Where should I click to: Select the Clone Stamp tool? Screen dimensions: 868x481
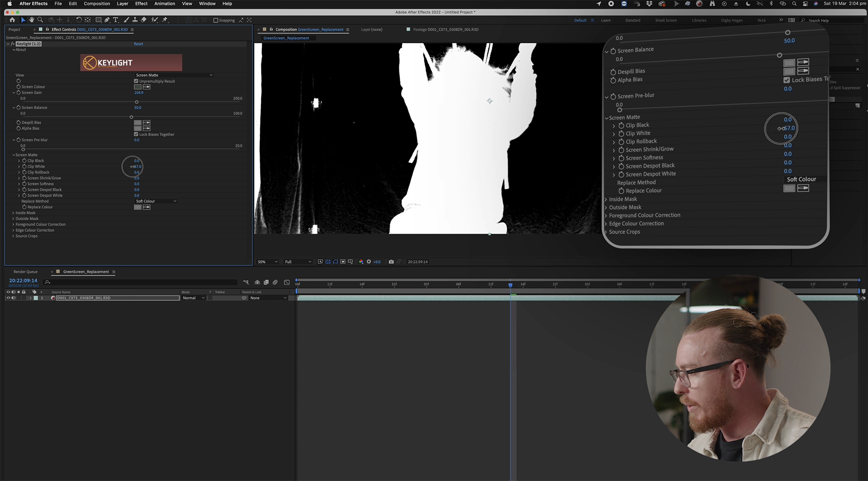[x=135, y=20]
